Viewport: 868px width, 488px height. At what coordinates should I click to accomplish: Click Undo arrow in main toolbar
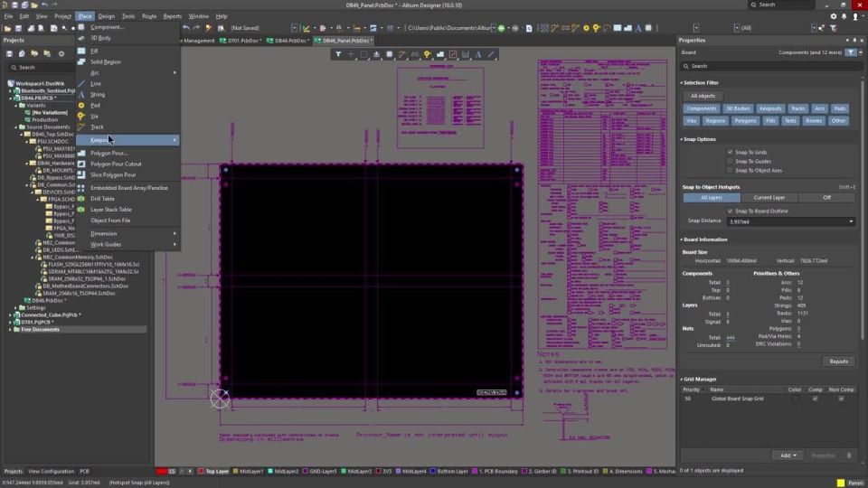tap(186, 28)
